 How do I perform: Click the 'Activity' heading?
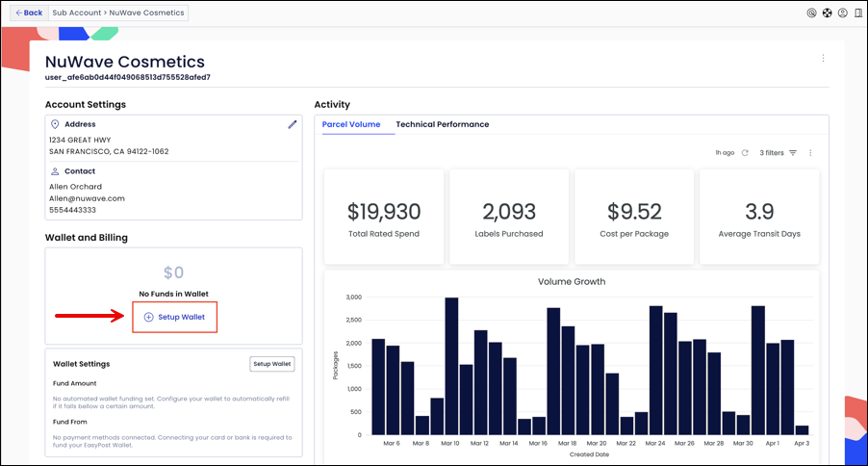[332, 104]
